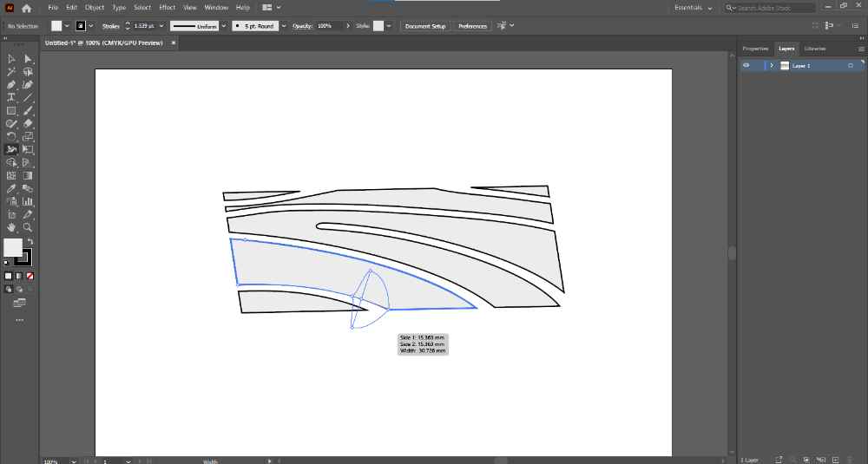Select the Scale tool
The image size is (868, 464).
(28, 137)
